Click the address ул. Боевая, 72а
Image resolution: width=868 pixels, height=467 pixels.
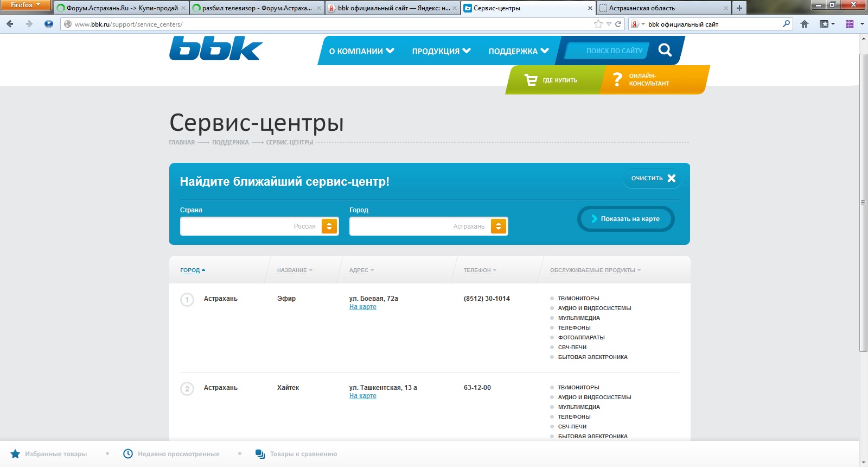[x=374, y=299]
